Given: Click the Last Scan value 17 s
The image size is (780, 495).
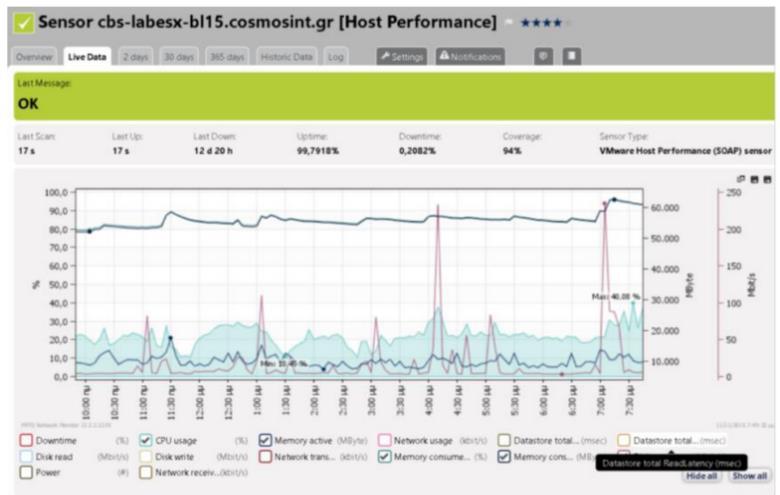Looking at the screenshot, I should click(26, 151).
